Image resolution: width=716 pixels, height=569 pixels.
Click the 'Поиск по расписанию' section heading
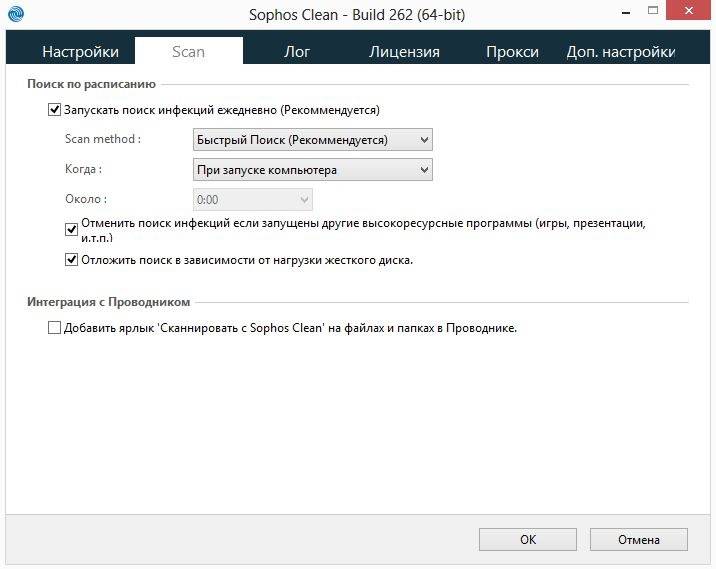91,84
